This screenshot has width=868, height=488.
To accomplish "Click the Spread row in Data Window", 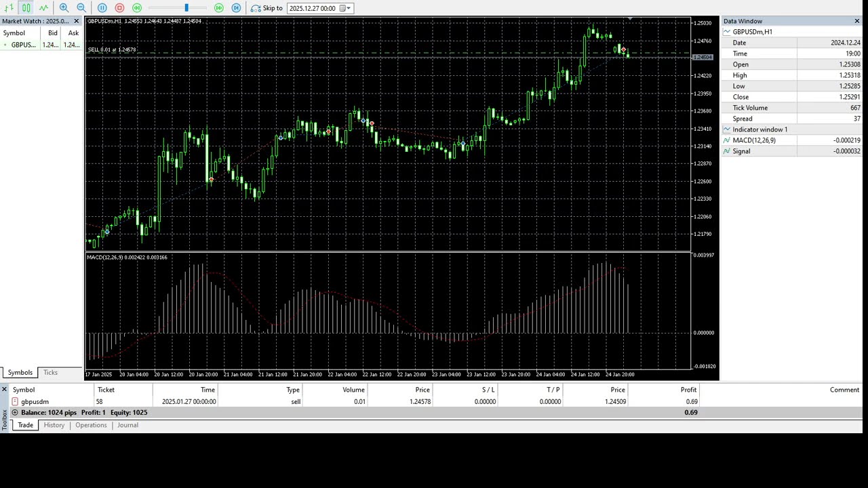I will (x=791, y=119).
